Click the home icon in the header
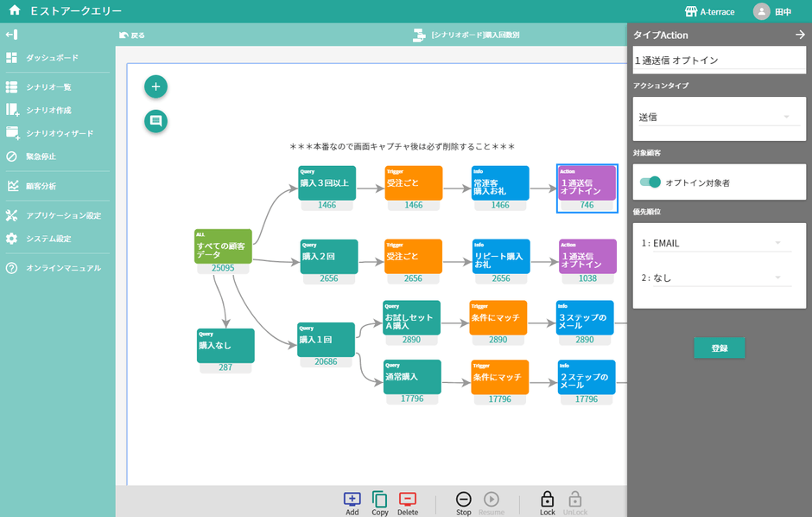This screenshot has height=517, width=812. [14, 11]
